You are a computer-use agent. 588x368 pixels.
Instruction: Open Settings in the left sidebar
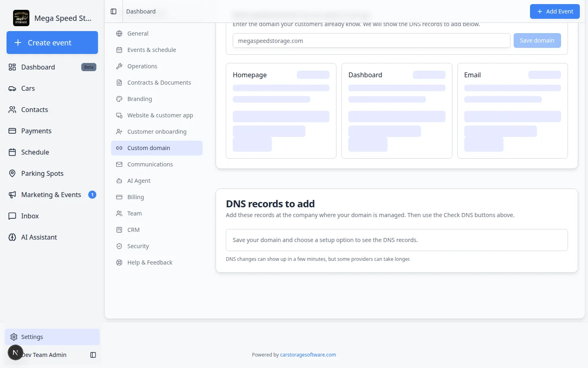[x=52, y=337]
